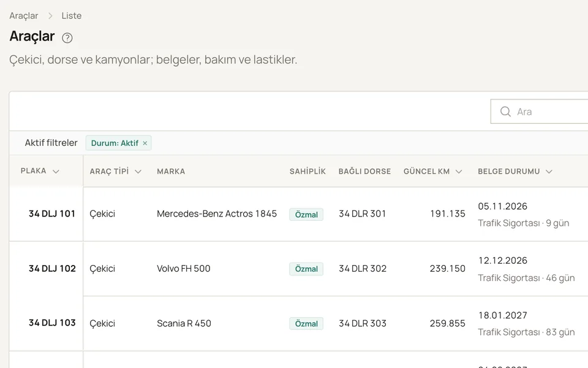
Task: Open linked trailer 34 DLR 301
Action: coord(362,213)
